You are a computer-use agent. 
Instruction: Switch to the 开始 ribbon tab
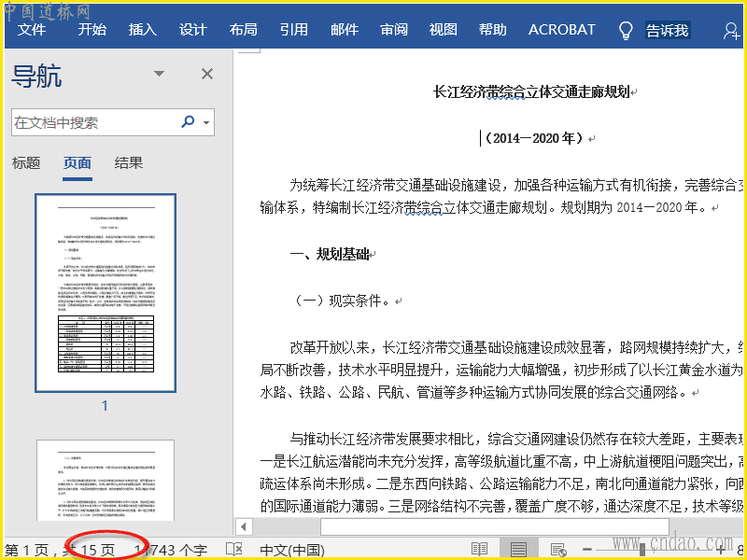coord(92,30)
